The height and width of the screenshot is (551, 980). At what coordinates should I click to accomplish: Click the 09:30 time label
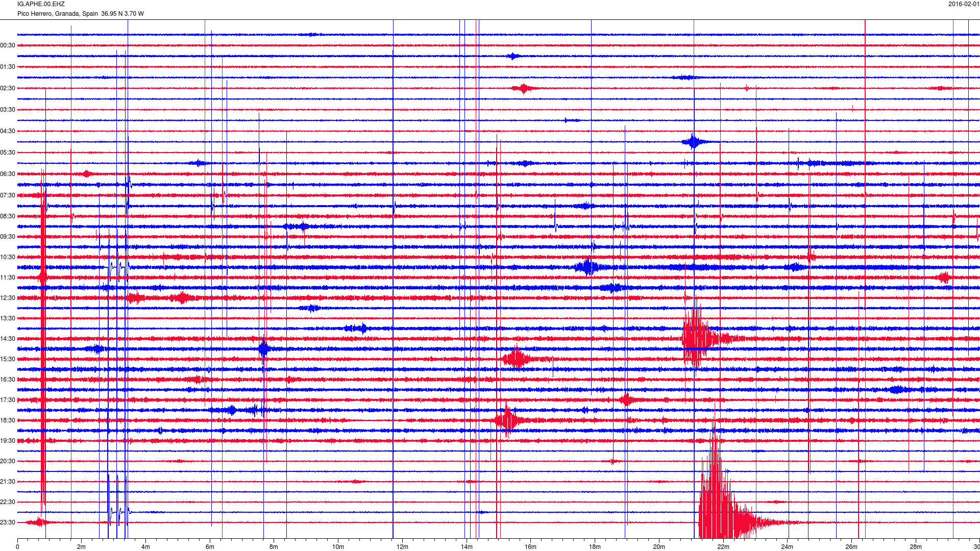click(8, 237)
